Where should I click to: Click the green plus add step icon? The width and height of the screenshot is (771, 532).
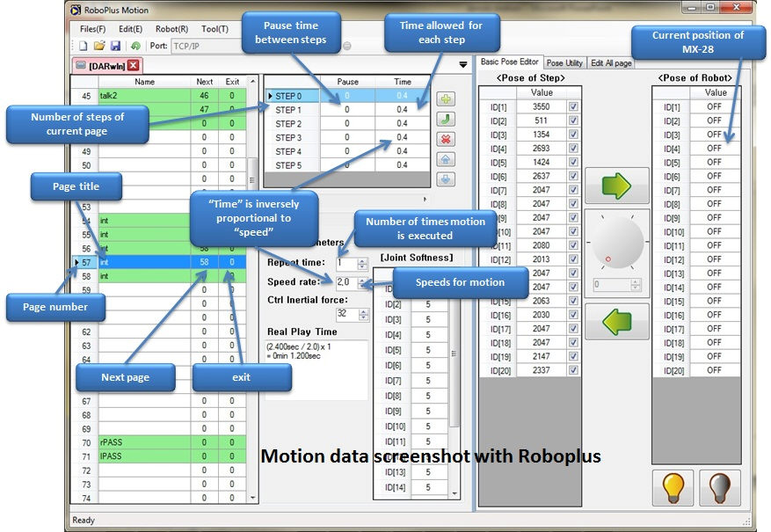tap(446, 98)
